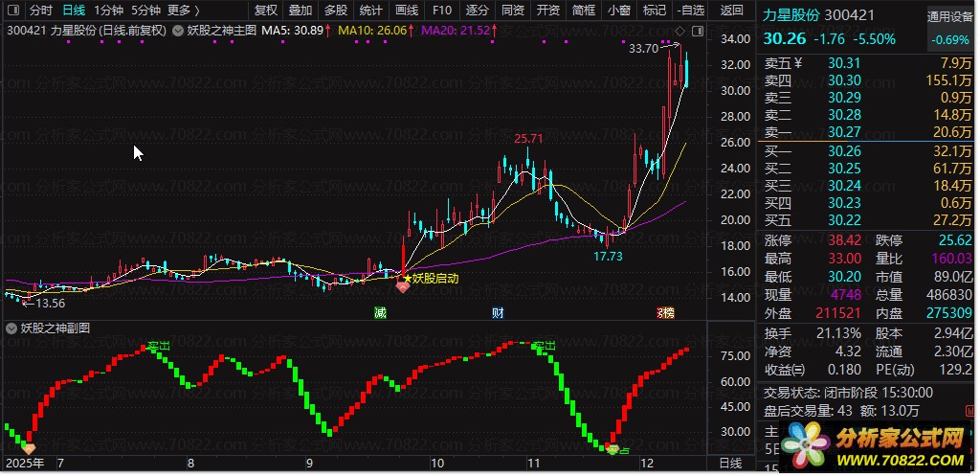Select the 买三 bid row at 30.24
This screenshot has width=980, height=476.
pyautogui.click(x=867, y=186)
